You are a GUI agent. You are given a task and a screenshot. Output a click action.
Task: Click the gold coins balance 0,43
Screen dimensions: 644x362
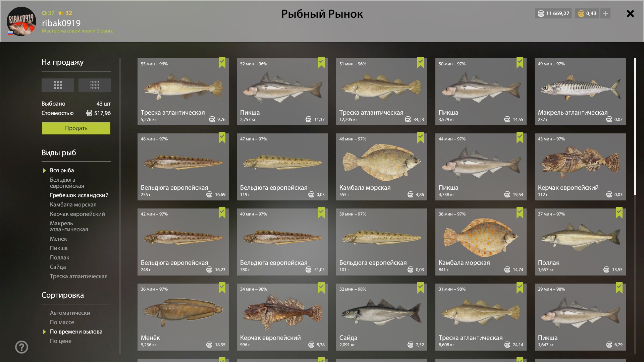(x=587, y=13)
